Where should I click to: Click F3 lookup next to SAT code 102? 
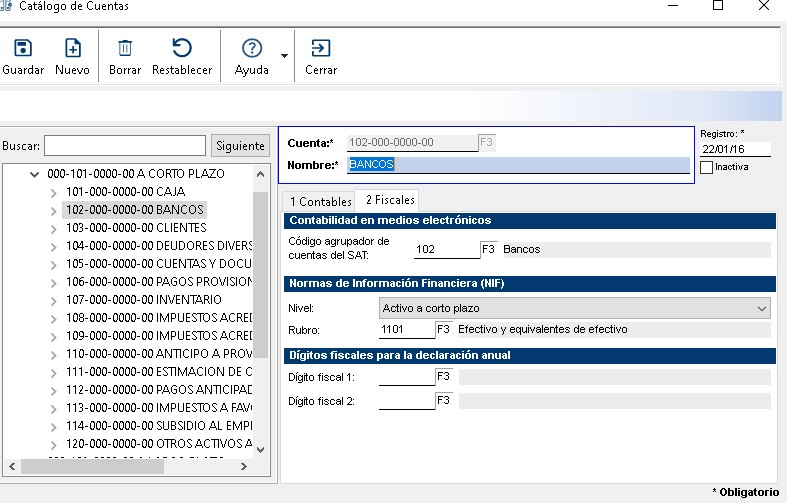(x=489, y=249)
